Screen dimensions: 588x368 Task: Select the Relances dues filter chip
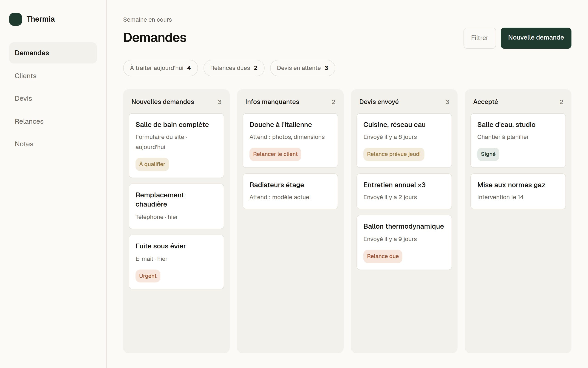click(x=234, y=68)
